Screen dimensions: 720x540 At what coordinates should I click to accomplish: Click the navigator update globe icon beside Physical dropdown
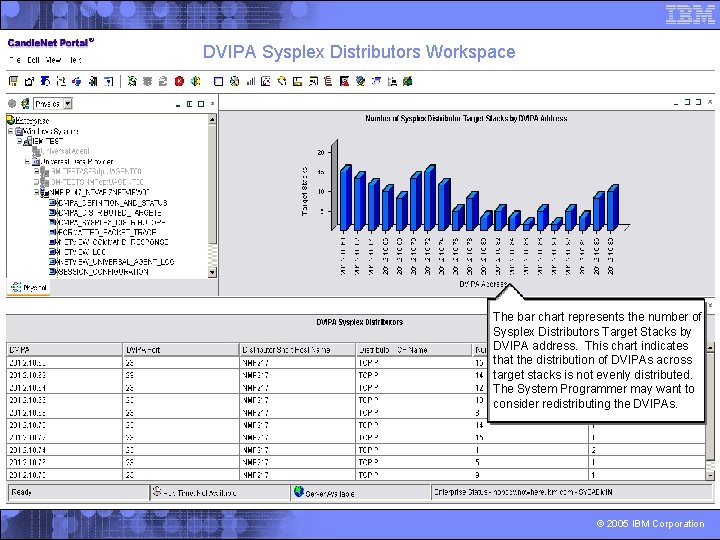tap(25, 103)
